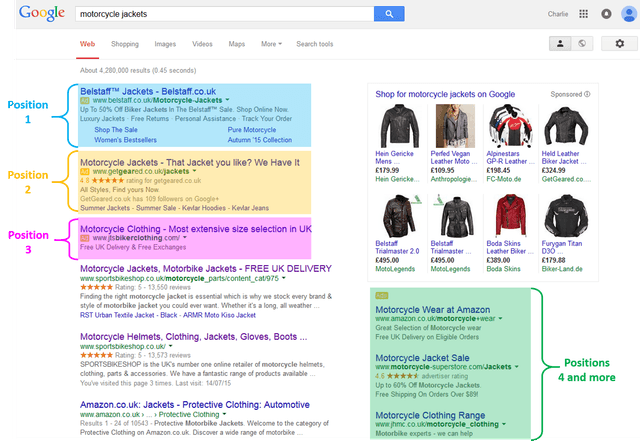Click the Boda Skins red jacket image
This screenshot has height=441, width=640.
511,216
